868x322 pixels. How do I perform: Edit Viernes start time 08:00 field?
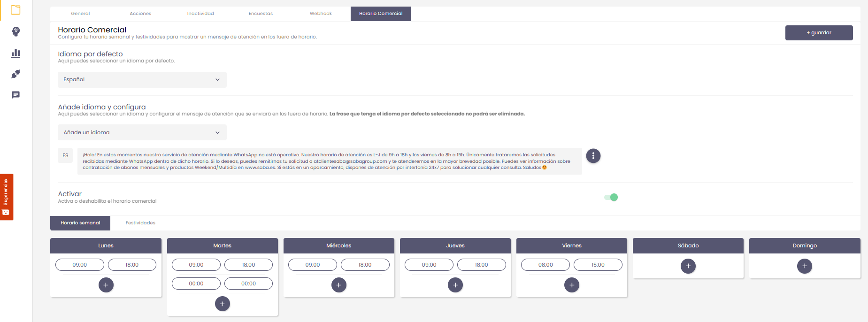pyautogui.click(x=545, y=265)
